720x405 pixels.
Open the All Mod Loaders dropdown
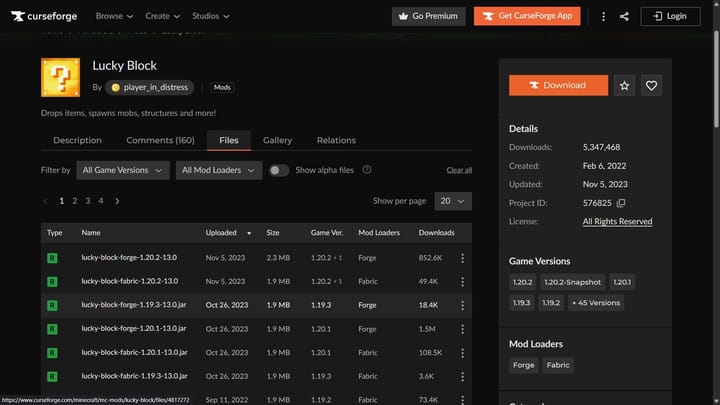(x=218, y=170)
